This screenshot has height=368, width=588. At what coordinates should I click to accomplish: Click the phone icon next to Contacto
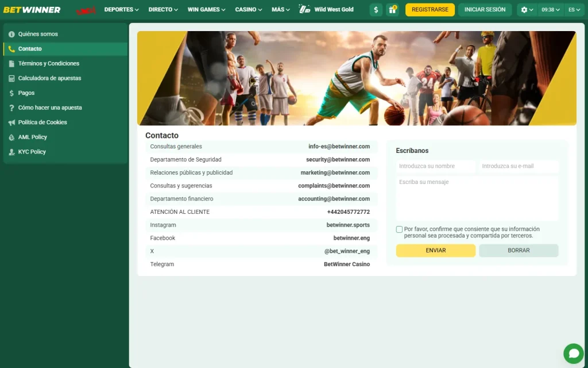11,49
